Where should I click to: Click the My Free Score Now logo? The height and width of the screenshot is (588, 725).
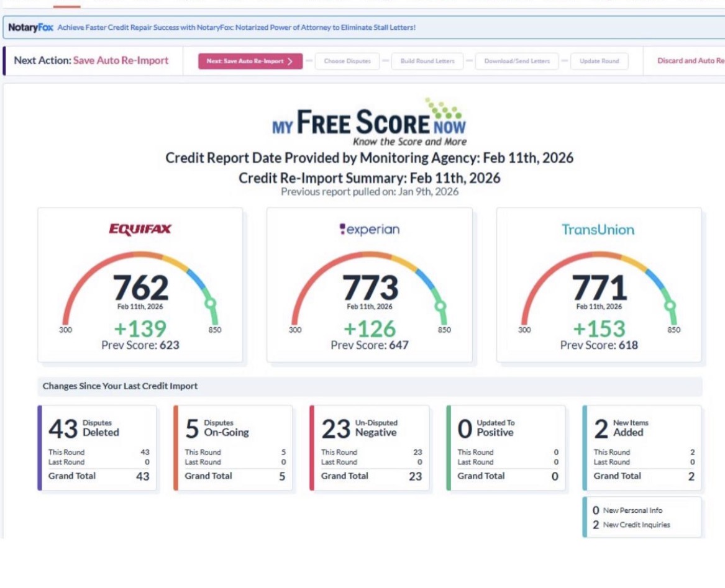click(x=370, y=122)
